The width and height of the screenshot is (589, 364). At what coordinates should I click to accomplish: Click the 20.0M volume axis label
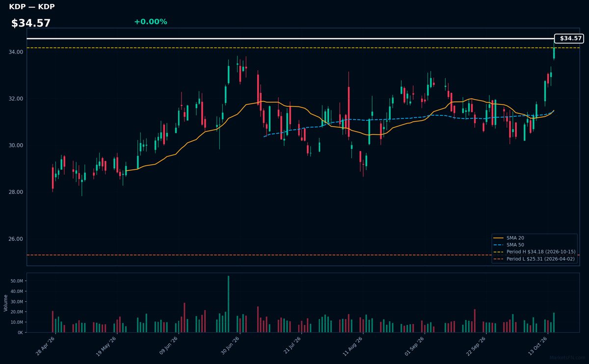click(x=17, y=312)
